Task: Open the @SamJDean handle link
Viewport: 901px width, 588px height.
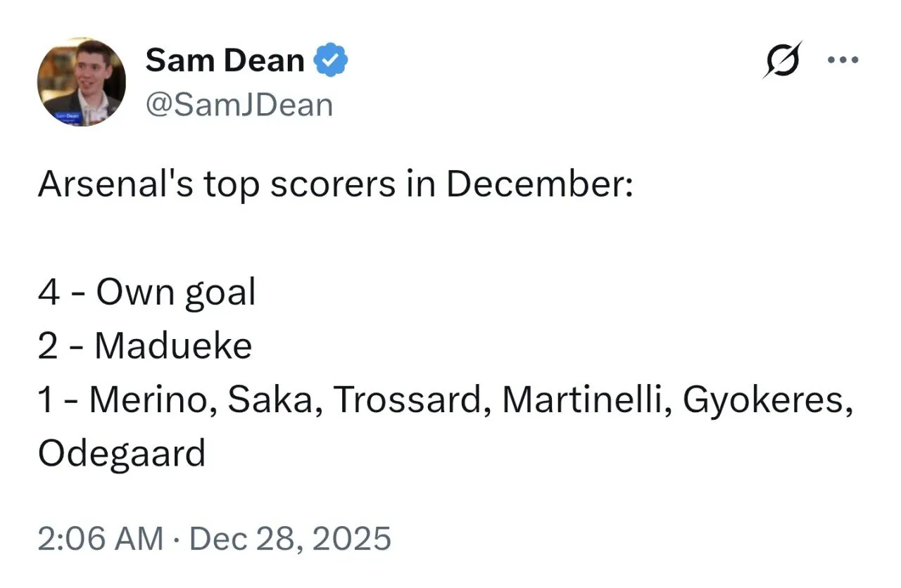Action: point(239,106)
